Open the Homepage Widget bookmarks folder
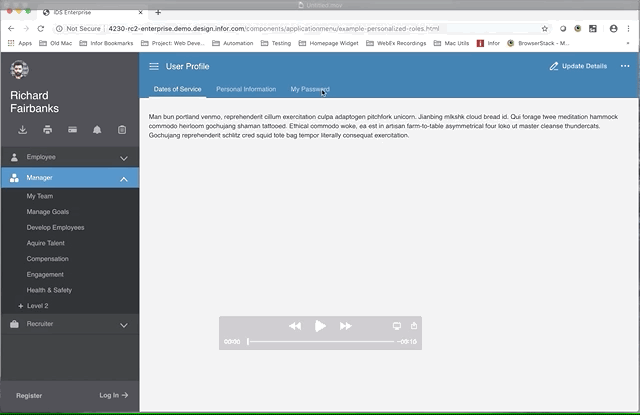 tap(328, 43)
